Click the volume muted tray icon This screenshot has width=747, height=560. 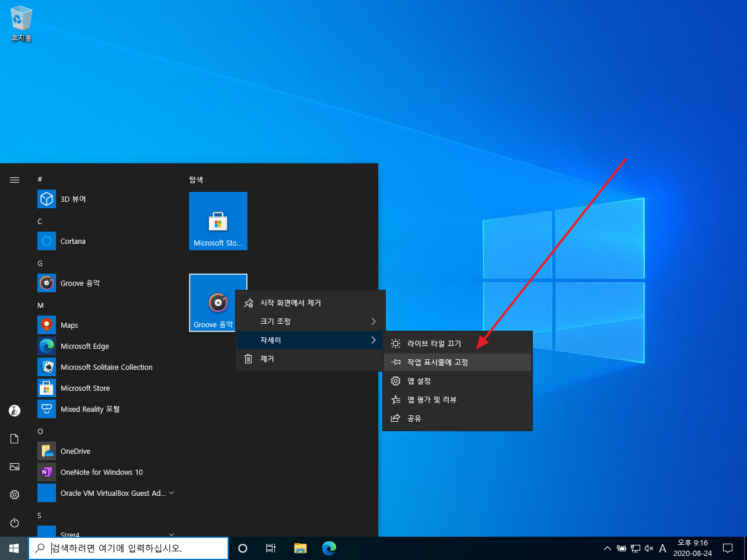click(x=649, y=548)
